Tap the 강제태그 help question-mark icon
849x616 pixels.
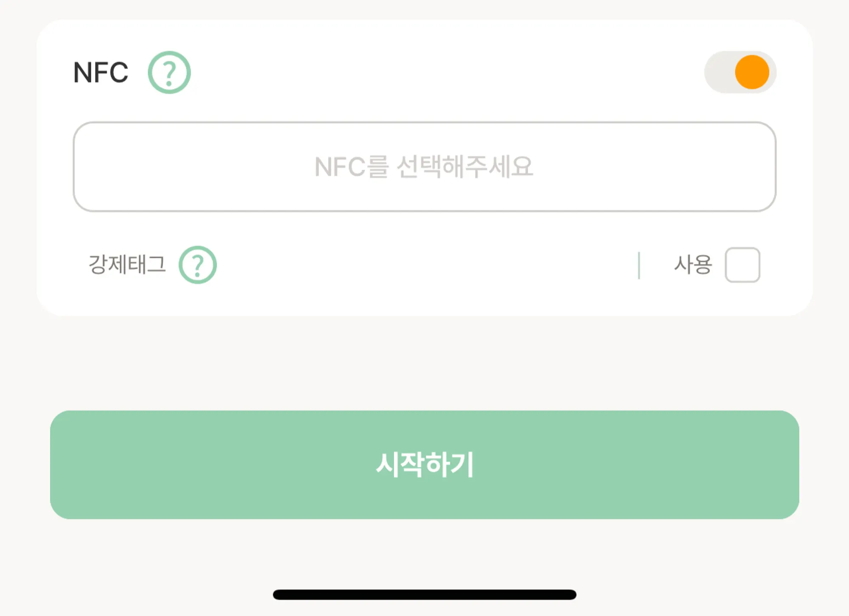(197, 265)
